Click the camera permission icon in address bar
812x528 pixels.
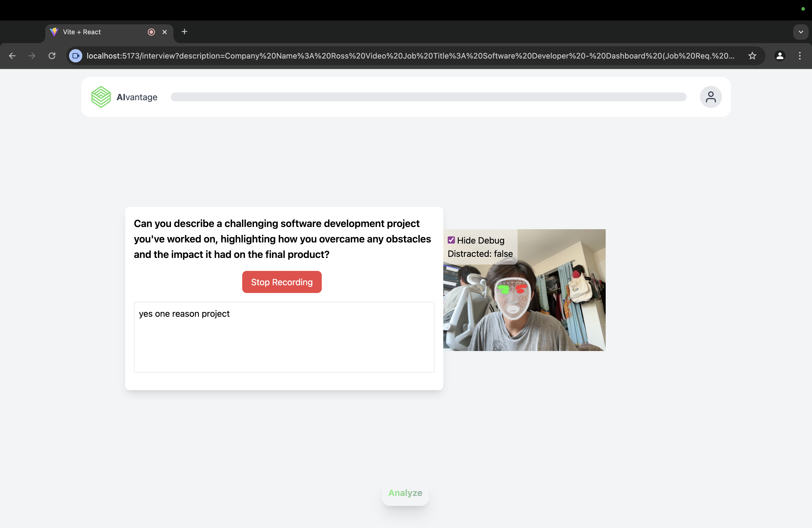76,56
